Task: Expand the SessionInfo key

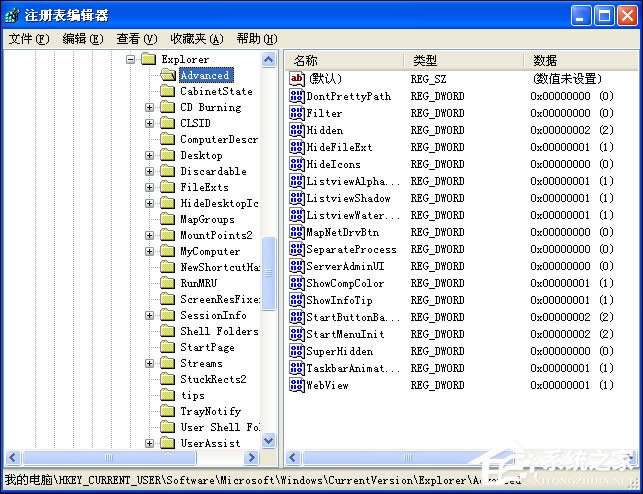Action: click(149, 315)
